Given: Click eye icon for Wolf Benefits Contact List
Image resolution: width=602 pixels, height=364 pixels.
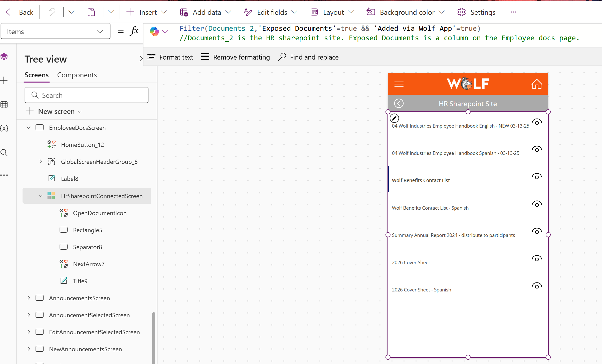Looking at the screenshot, I should click(537, 177).
